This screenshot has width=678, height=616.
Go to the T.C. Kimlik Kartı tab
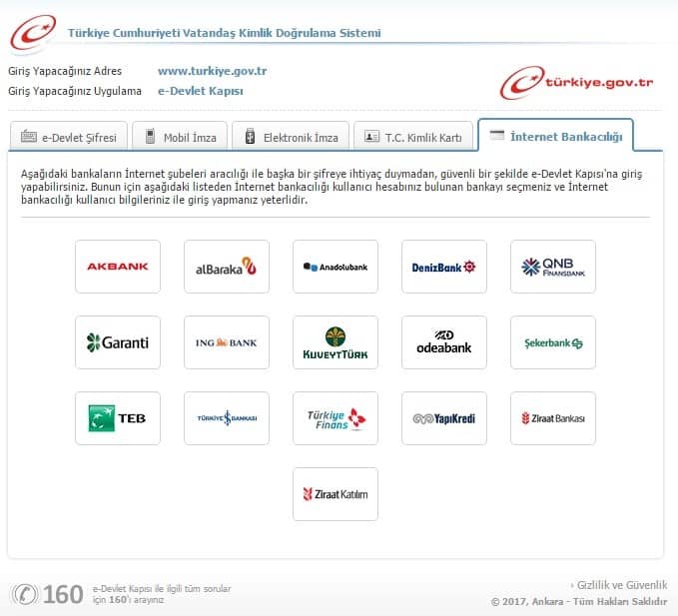tap(413, 137)
